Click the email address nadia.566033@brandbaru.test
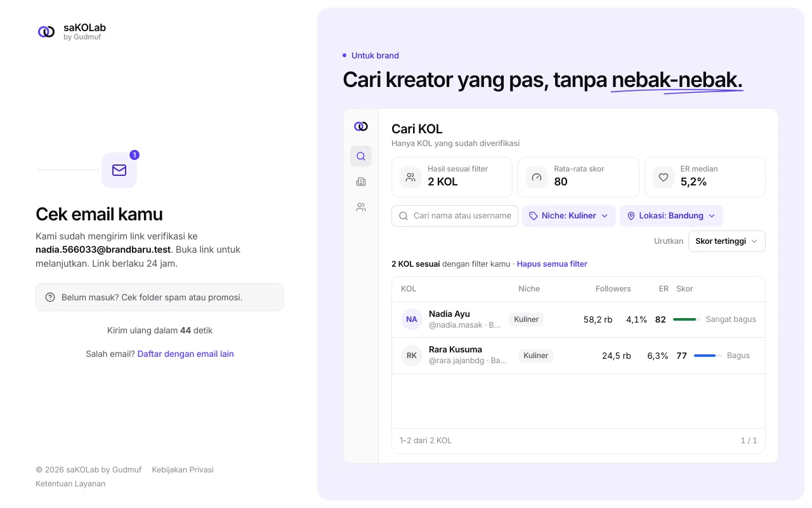Screen dimensions: 812x508 (x=103, y=250)
